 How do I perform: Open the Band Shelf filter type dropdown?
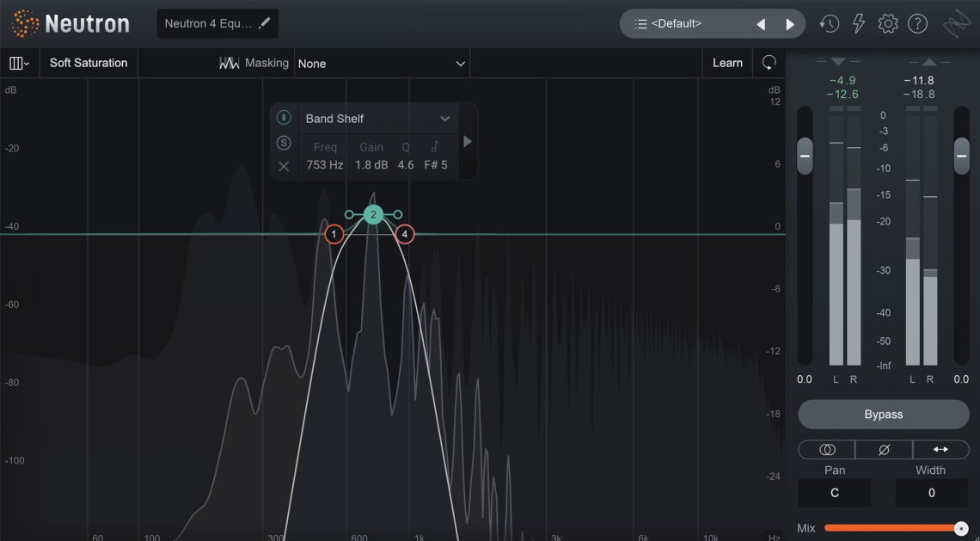pyautogui.click(x=378, y=118)
